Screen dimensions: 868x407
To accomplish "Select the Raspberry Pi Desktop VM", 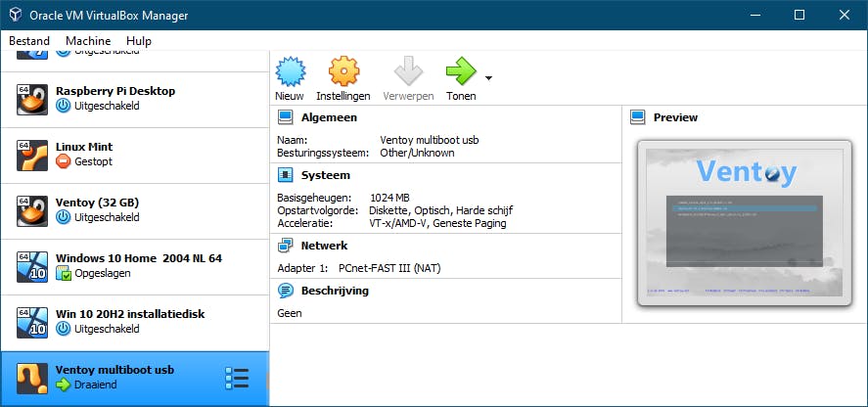I will tap(134, 100).
